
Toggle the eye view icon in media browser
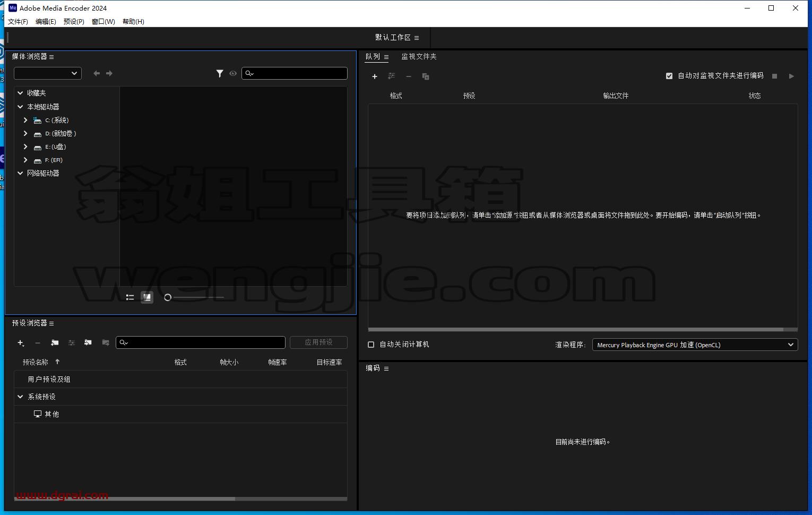pyautogui.click(x=233, y=73)
